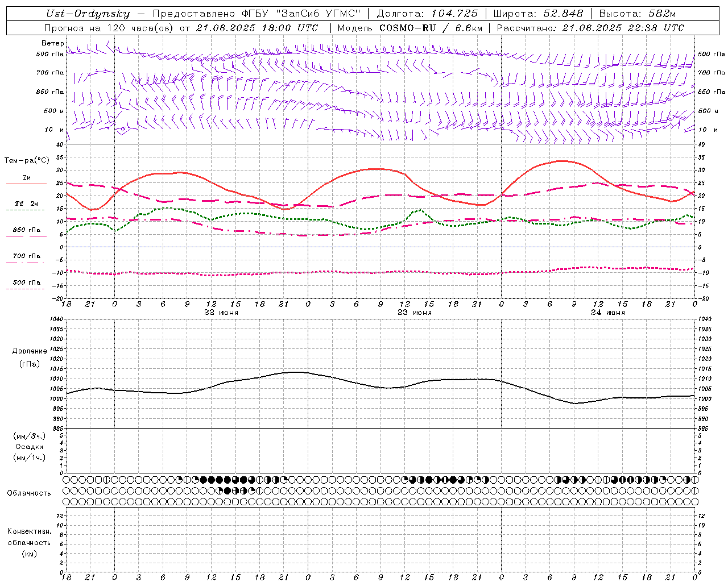This screenshot has height=582, width=728.
Task: Click the forecast start 21.06.2025 18:00 UTC
Action: click(257, 28)
